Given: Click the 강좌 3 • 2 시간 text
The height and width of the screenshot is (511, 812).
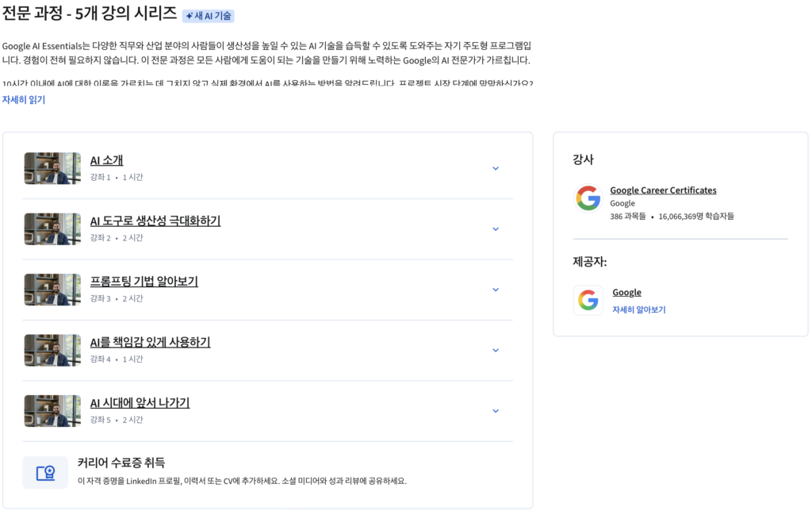Looking at the screenshot, I should [117, 298].
